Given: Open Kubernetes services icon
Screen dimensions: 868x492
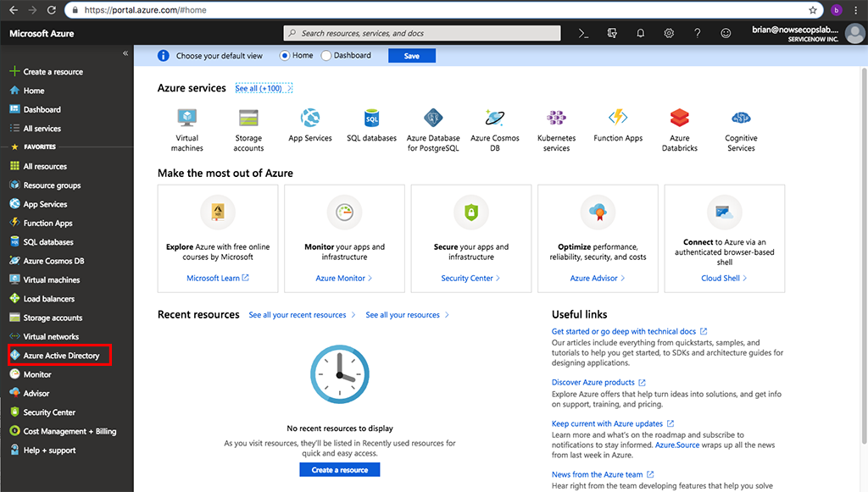Looking at the screenshot, I should (556, 118).
